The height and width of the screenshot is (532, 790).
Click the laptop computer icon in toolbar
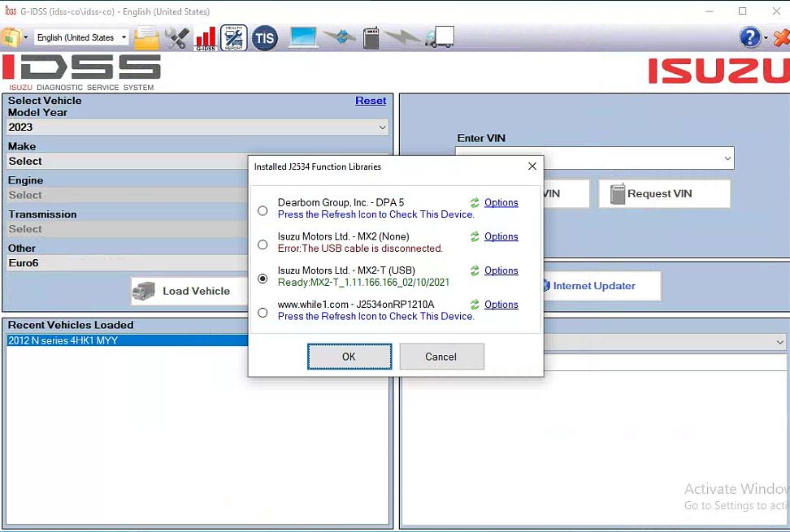(x=303, y=37)
